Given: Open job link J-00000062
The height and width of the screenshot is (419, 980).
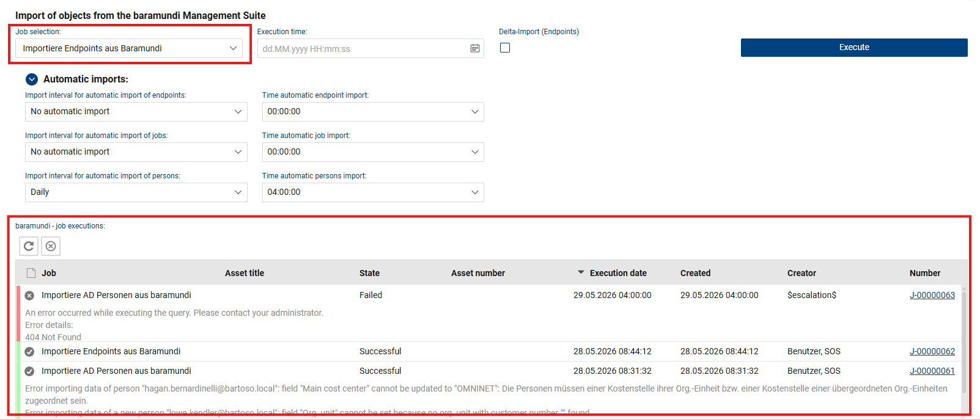Looking at the screenshot, I should [x=932, y=351].
